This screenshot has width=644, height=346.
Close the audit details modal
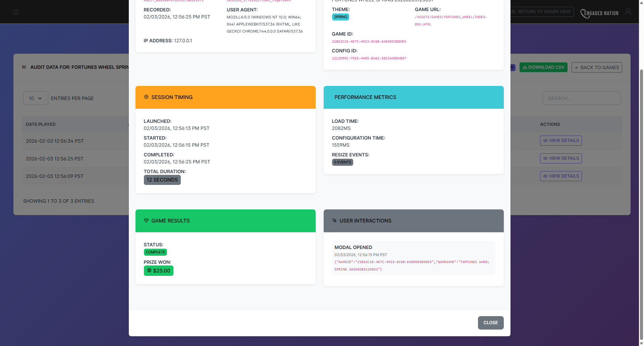pyautogui.click(x=490, y=323)
